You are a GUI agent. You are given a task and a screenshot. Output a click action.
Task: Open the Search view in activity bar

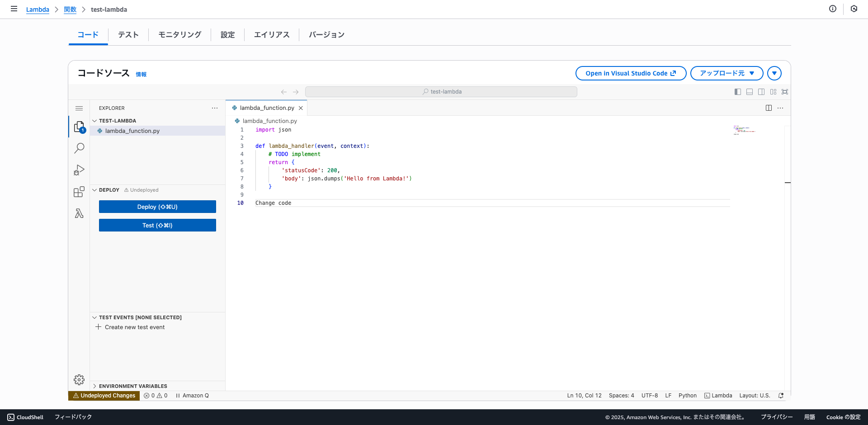79,148
